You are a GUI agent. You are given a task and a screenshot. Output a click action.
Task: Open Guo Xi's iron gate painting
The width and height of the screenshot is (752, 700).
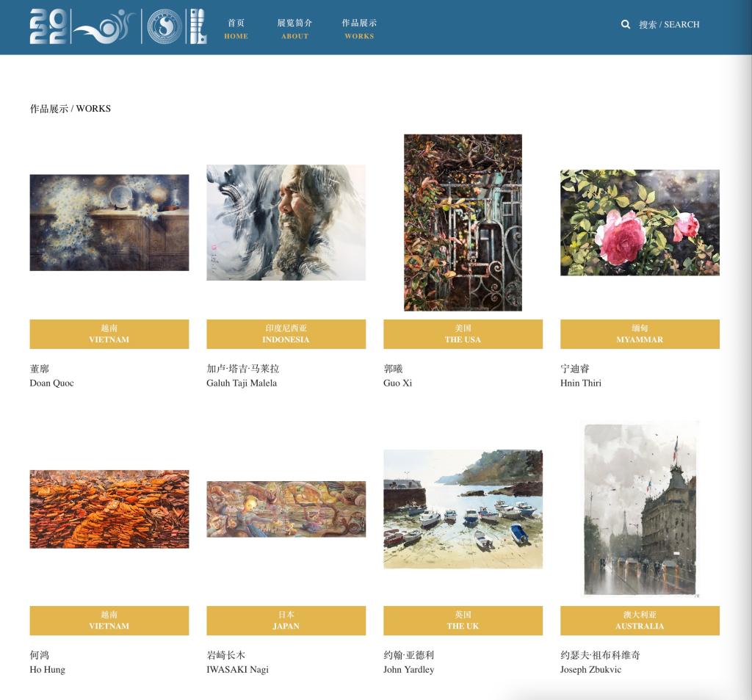point(463,223)
